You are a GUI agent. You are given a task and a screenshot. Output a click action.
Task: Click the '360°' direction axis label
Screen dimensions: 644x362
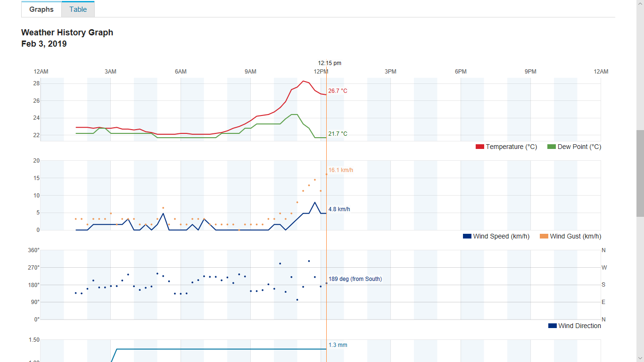(34, 250)
